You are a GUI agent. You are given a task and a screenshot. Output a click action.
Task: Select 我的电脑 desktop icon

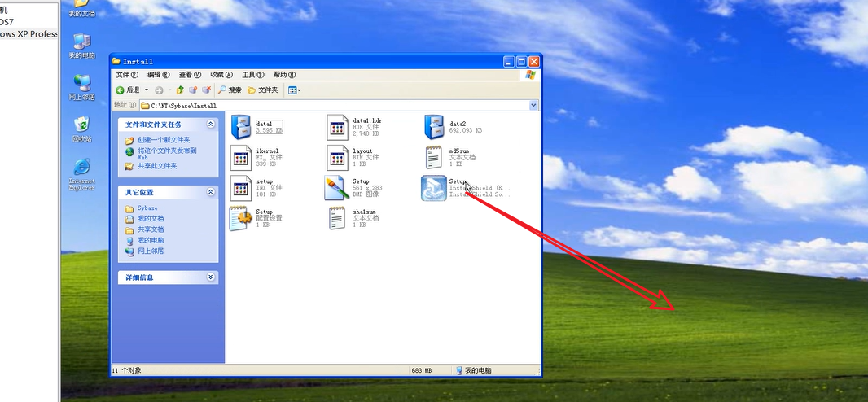tap(82, 46)
